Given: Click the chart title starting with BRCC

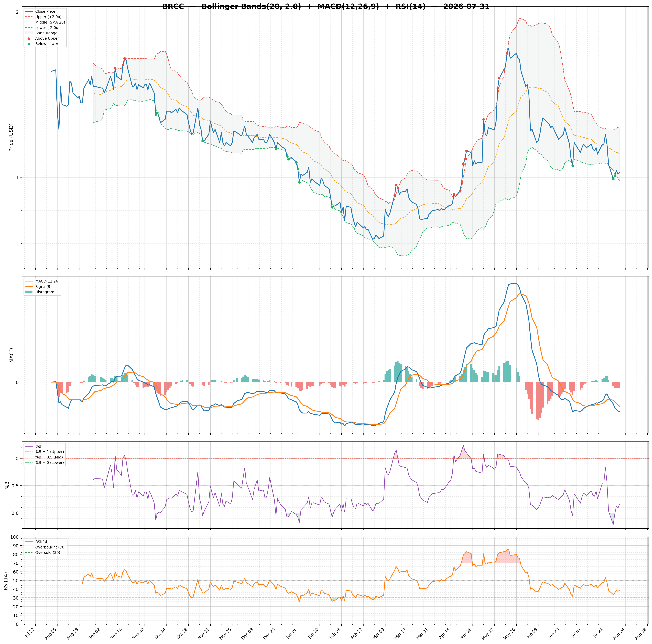Looking at the screenshot, I should click(x=326, y=7).
